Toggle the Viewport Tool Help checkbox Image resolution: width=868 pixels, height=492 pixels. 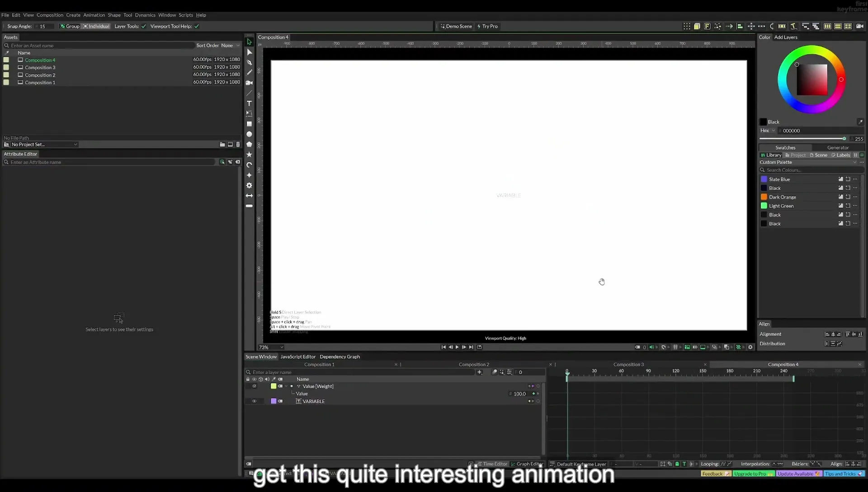[197, 26]
